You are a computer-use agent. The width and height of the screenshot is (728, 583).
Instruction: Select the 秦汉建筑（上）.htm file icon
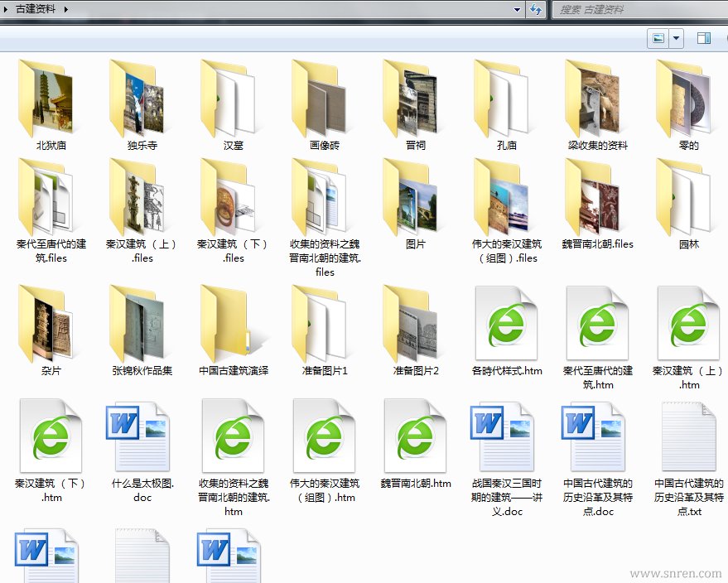coord(688,323)
